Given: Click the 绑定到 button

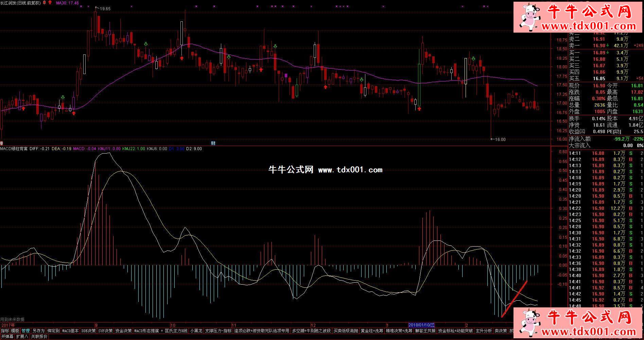Looking at the screenshot, I should 53,331.
